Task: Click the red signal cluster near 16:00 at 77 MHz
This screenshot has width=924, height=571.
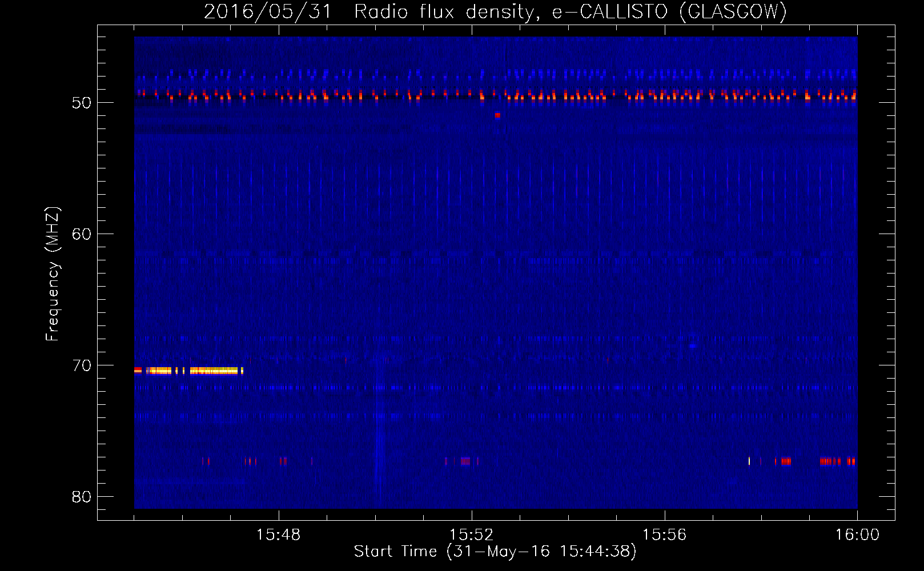Action: coord(837,461)
